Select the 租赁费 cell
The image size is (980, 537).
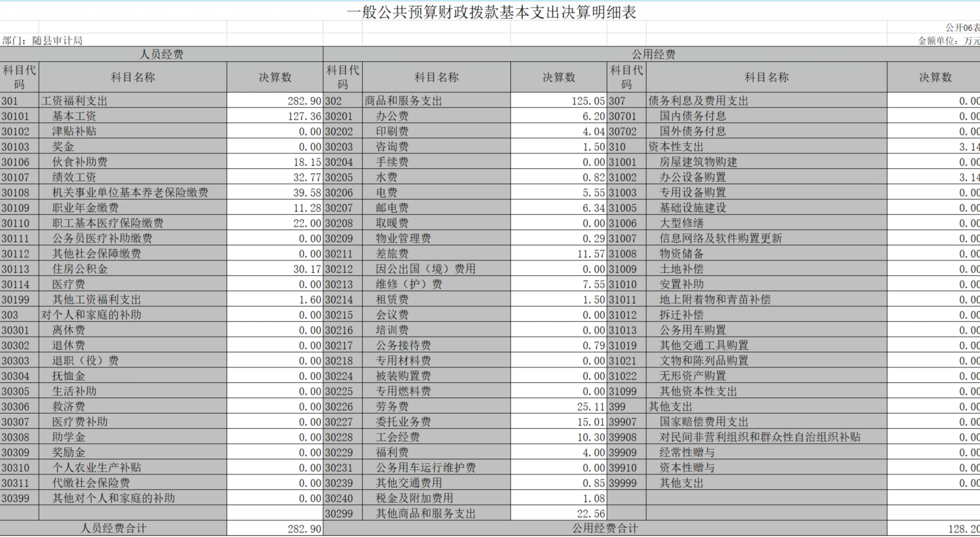(437, 300)
